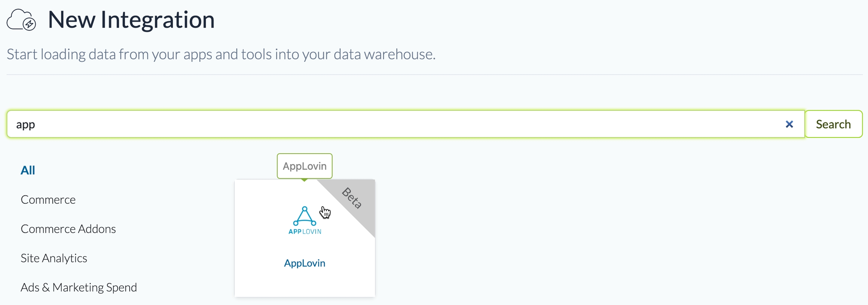Choose the Commerce Addons category
The image size is (868, 305).
68,229
